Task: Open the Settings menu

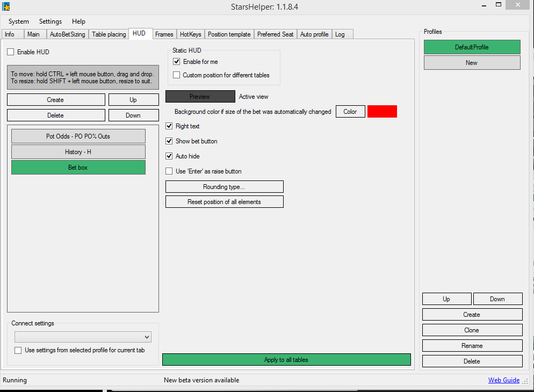Action: click(50, 21)
